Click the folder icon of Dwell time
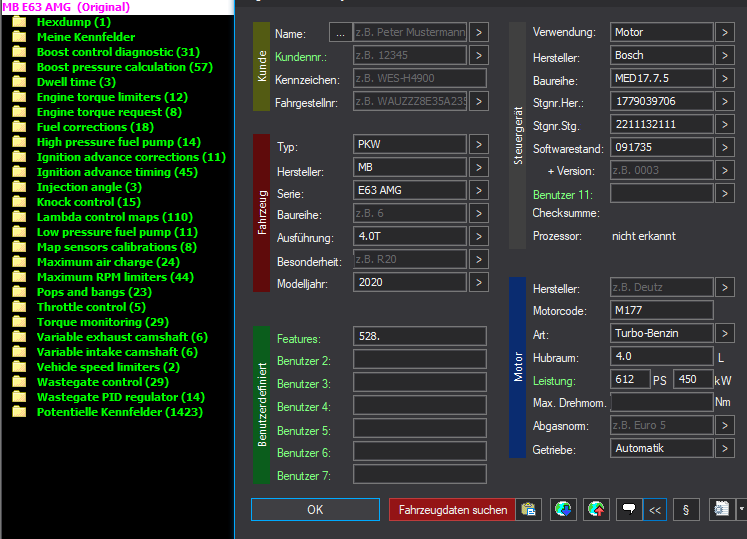 click(19, 82)
